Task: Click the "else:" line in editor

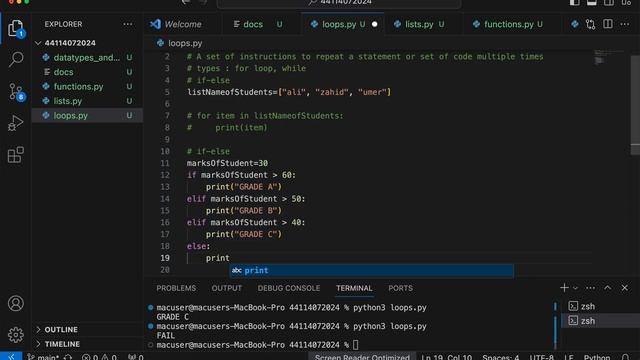Action: 199,246
